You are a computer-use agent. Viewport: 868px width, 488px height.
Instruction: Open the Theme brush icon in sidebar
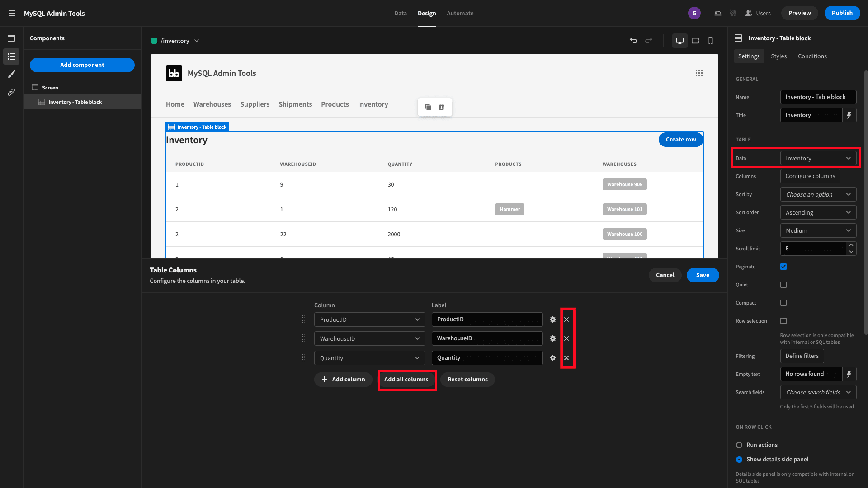pyautogui.click(x=11, y=74)
